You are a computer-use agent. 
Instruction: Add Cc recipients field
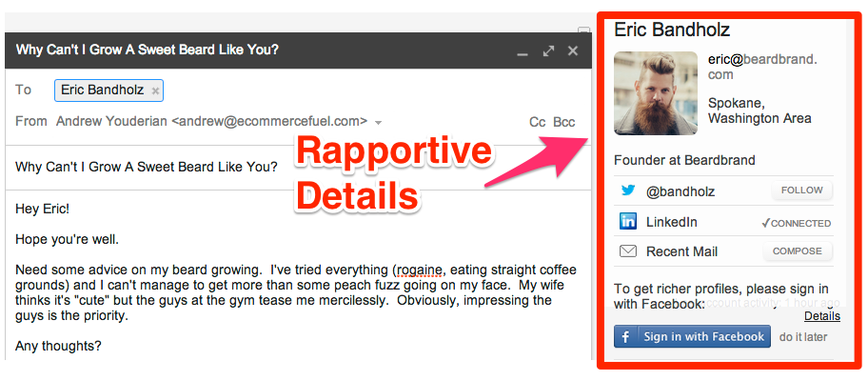tap(537, 122)
